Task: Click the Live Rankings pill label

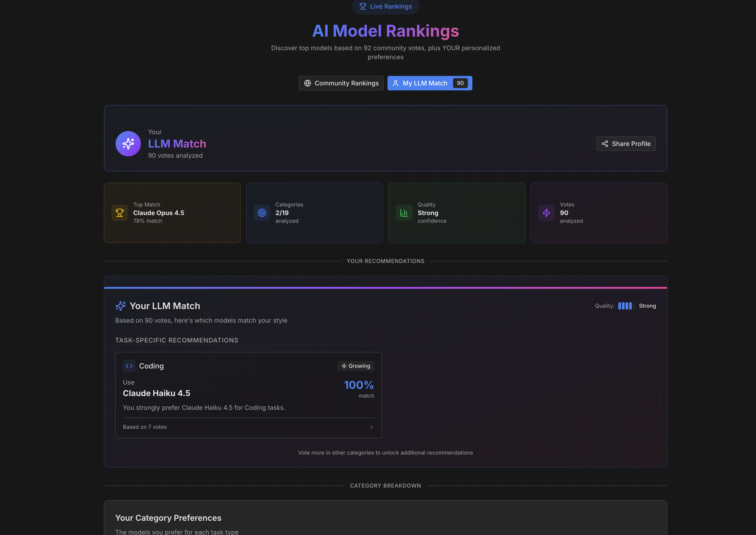Action: point(390,6)
